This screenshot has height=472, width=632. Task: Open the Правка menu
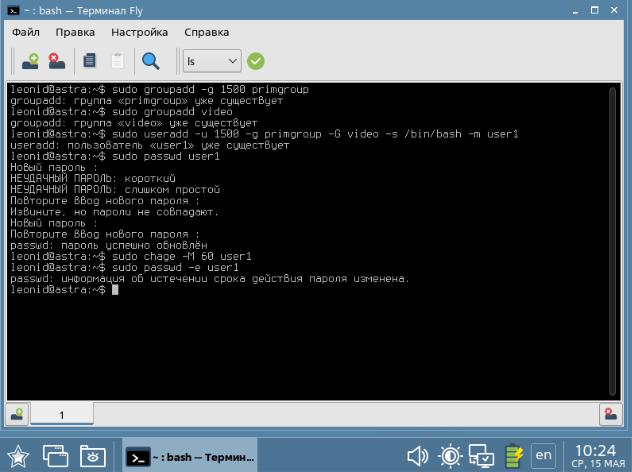click(x=75, y=32)
